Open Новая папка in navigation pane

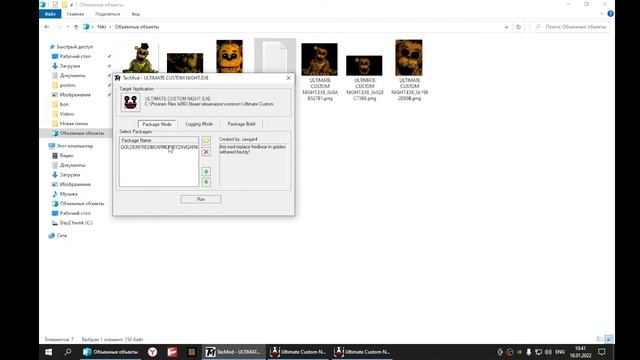click(73, 124)
